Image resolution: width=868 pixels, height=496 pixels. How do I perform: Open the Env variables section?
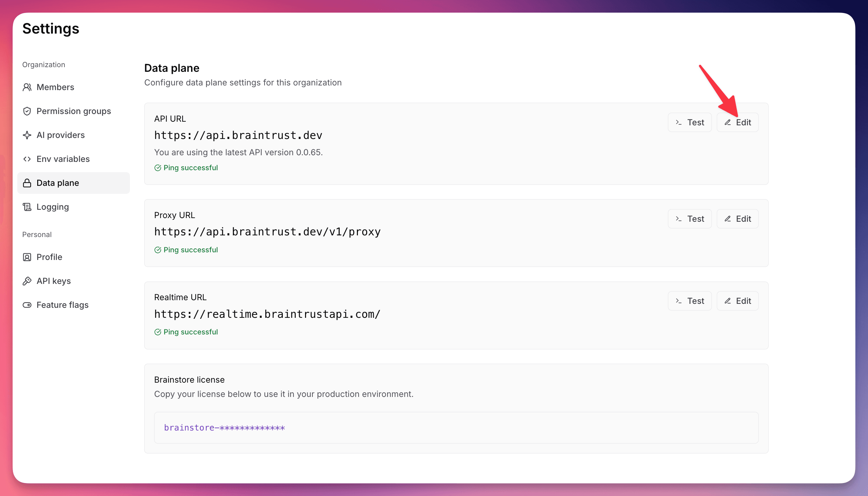click(x=73, y=159)
